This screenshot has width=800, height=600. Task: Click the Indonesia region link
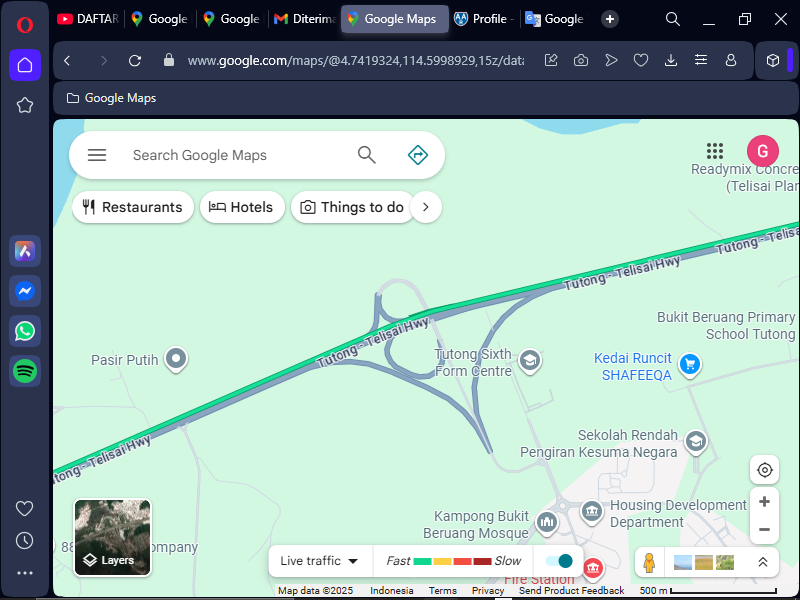point(391,590)
